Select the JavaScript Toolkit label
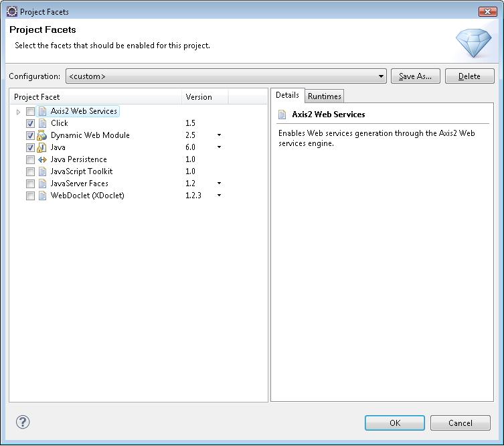This screenshot has width=504, height=446. click(82, 171)
